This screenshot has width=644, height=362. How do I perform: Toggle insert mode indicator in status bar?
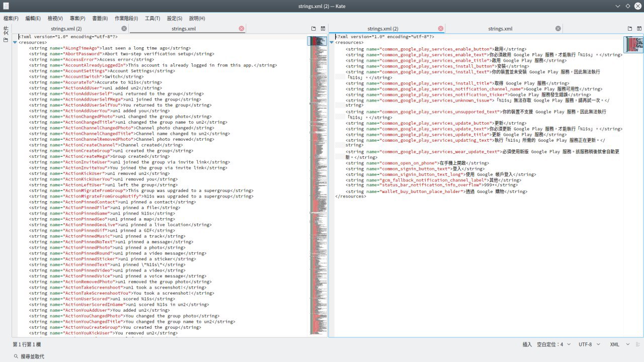(x=527, y=344)
